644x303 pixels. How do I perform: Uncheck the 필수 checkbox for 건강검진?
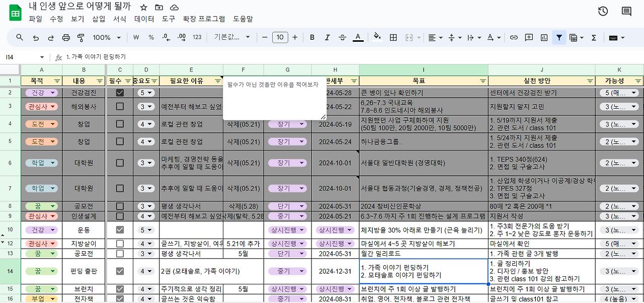[x=120, y=93]
